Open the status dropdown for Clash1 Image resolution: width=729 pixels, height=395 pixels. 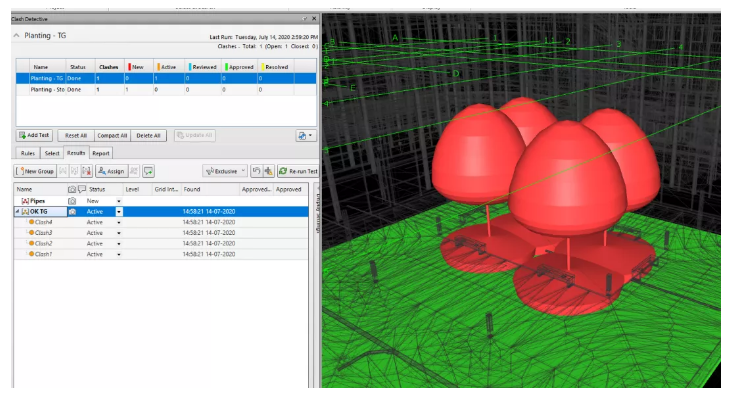coord(119,255)
